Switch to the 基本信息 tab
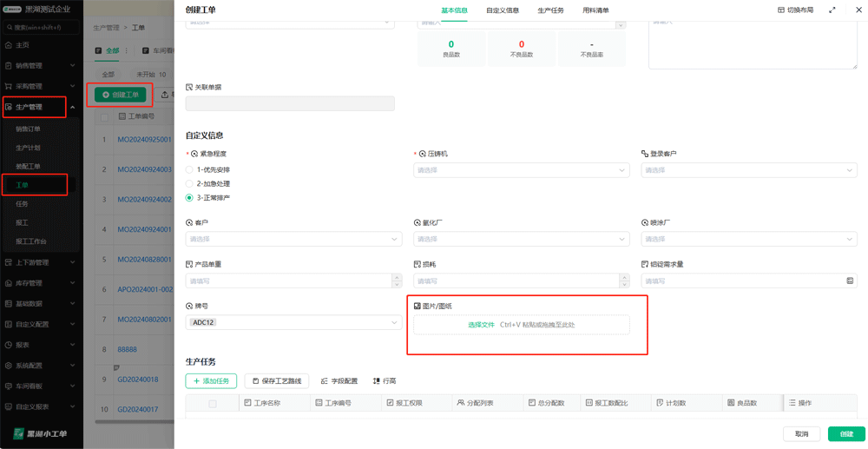The width and height of the screenshot is (868, 449). point(454,10)
